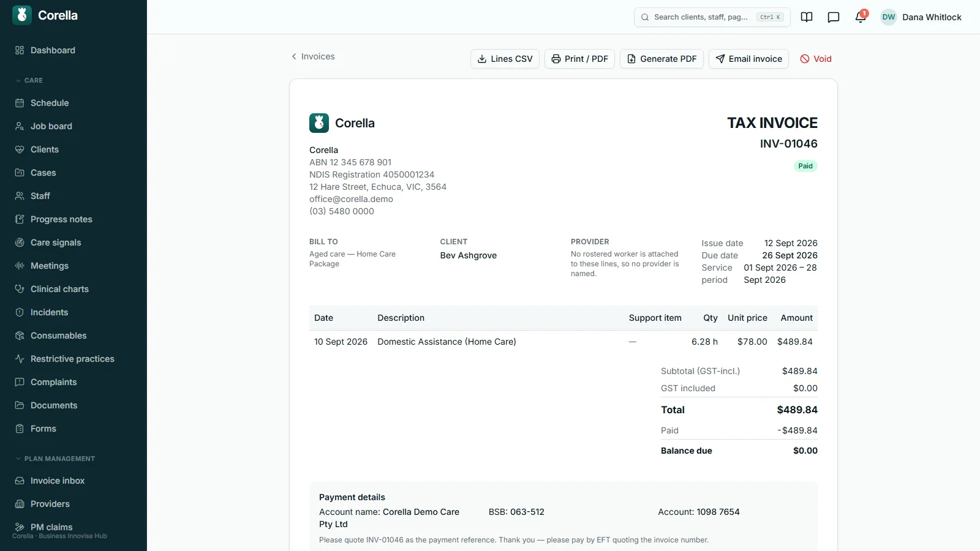Collapse the CARE section chevron

tap(18, 80)
